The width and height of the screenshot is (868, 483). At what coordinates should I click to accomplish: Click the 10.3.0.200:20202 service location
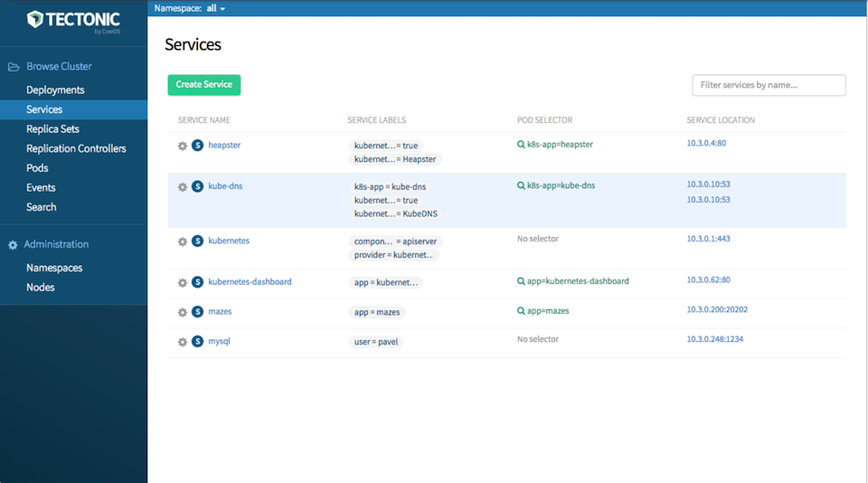click(717, 310)
